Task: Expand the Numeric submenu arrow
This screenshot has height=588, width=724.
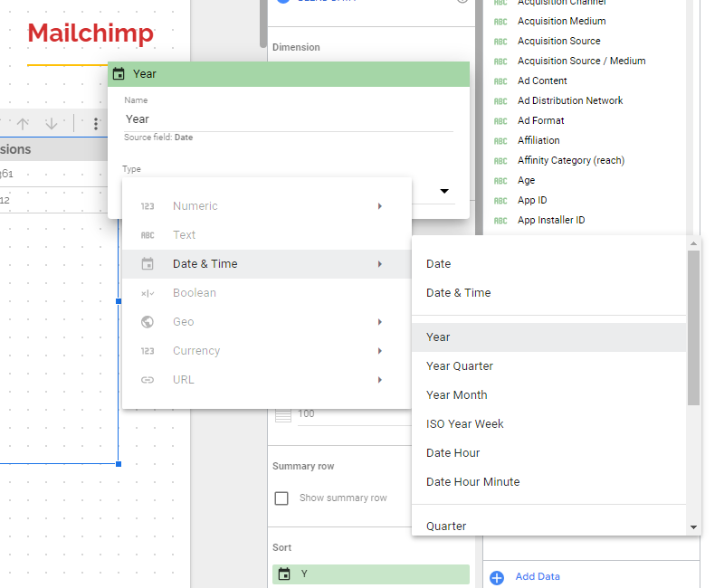Action: (380, 206)
